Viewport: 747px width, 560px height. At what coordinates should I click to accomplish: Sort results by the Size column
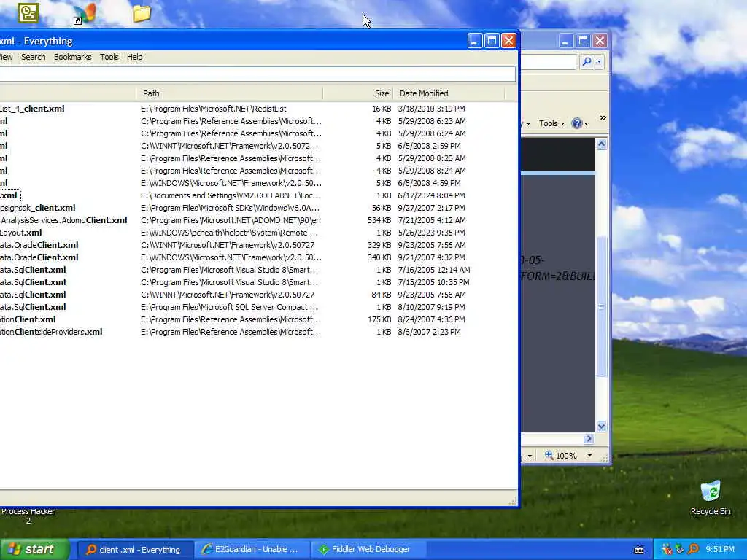[x=357, y=93]
